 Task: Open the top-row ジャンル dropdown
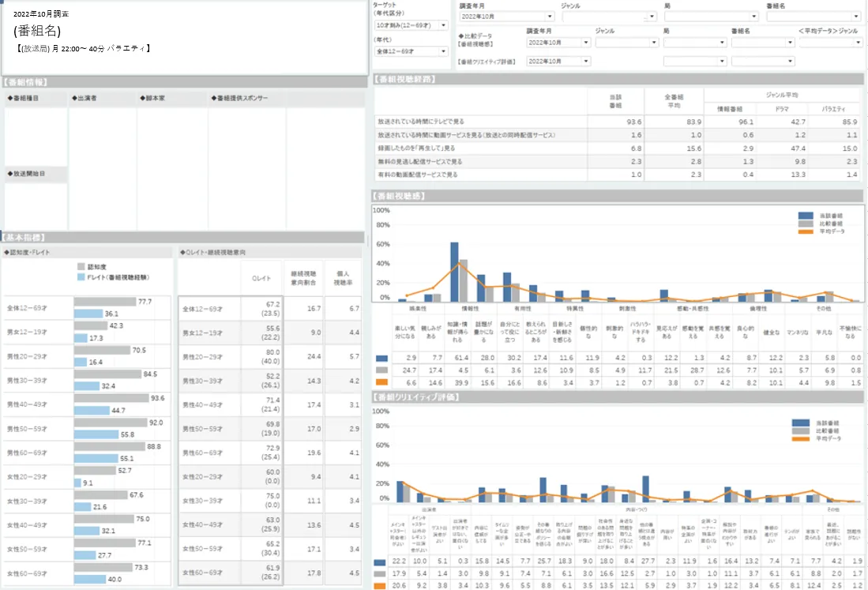pyautogui.click(x=609, y=17)
